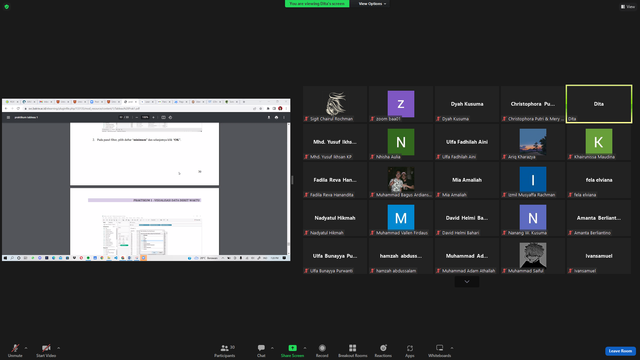Open video options arrow beside Start Video
Image resolution: width=640 pixels, height=360 pixels.
pyautogui.click(x=59, y=348)
